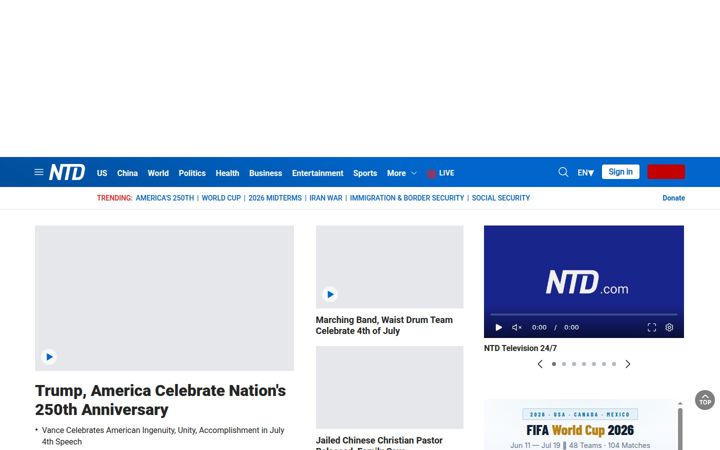This screenshot has height=450, width=720.
Task: Open the EN language selector
Action: 585,173
